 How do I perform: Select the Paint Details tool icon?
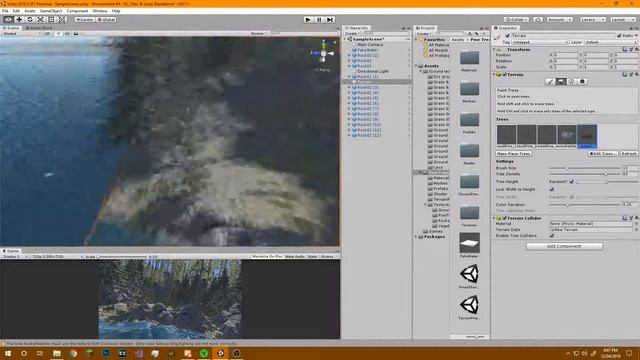point(571,82)
